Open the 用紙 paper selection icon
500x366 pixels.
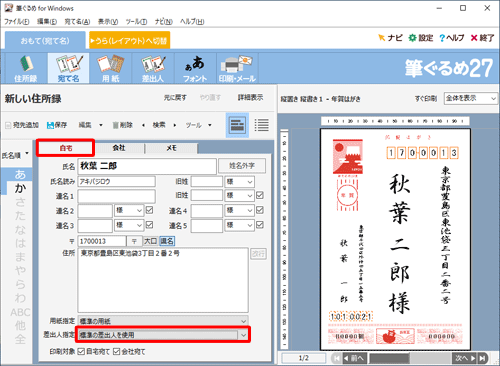click(110, 68)
